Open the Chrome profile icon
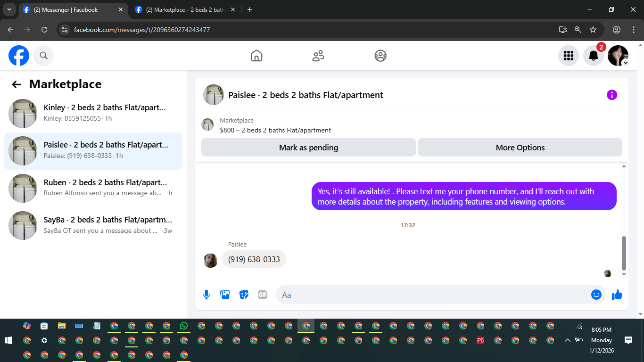644x362 pixels. coord(617,30)
